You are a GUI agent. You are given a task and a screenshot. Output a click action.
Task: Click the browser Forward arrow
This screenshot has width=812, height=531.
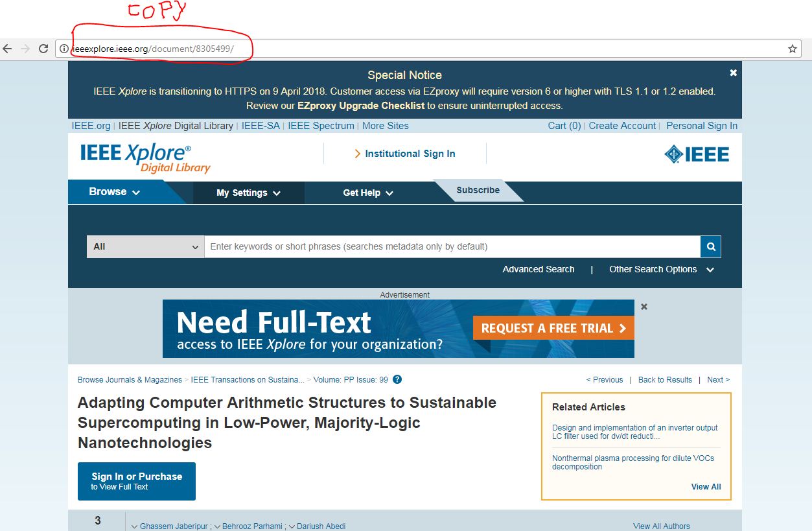(x=25, y=49)
